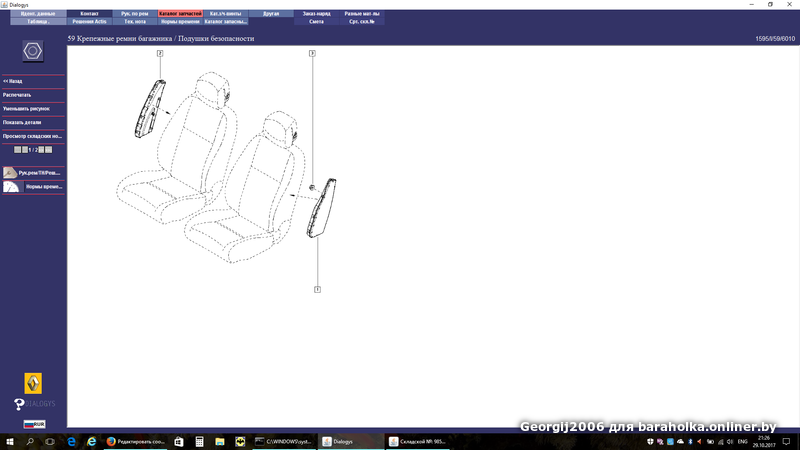Open the Смета tab
The height and width of the screenshot is (450, 800).
point(316,21)
